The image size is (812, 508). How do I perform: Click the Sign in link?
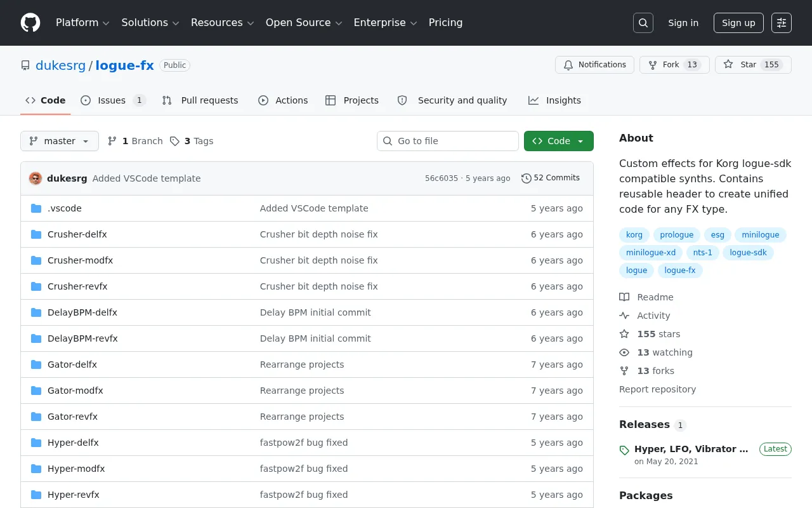click(x=683, y=23)
